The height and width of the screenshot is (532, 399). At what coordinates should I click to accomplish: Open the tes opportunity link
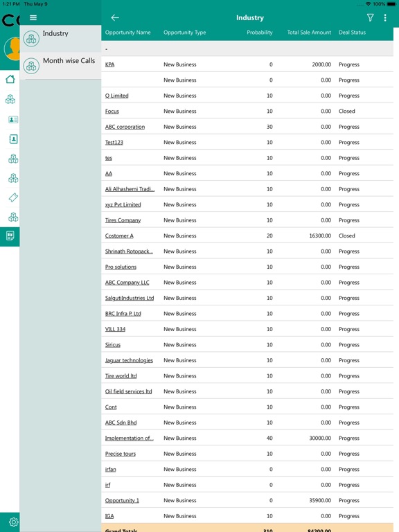coord(109,158)
